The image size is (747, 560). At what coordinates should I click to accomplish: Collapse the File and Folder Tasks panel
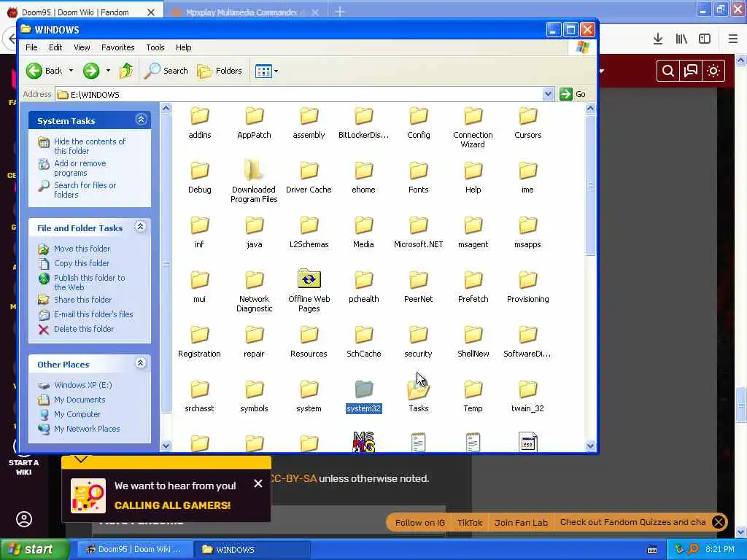[x=141, y=226]
